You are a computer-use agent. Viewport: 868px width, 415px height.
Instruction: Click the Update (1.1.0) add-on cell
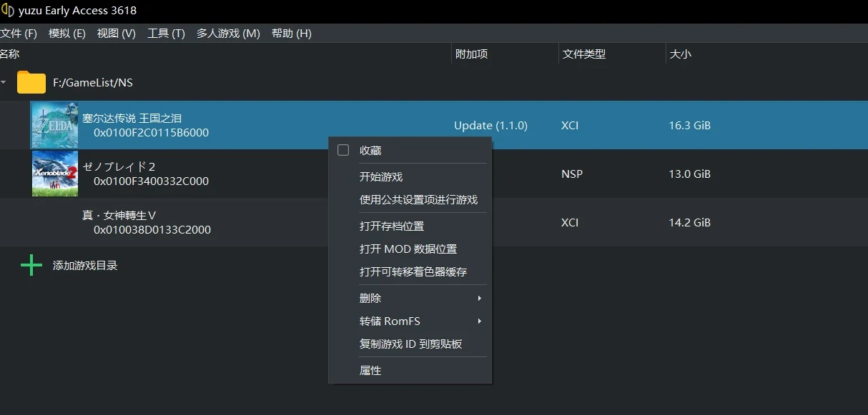(490, 126)
